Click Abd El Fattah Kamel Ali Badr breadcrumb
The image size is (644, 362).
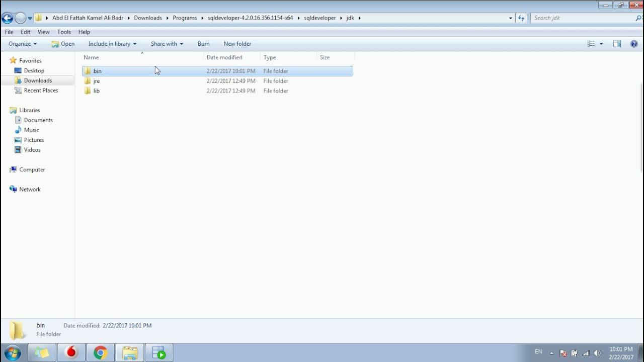pos(88,18)
